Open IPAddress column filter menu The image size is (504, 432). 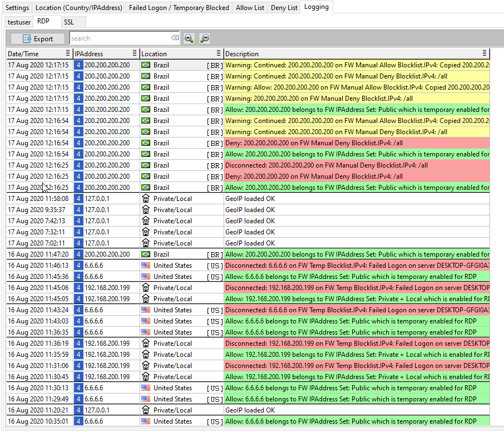pyautogui.click(x=135, y=53)
